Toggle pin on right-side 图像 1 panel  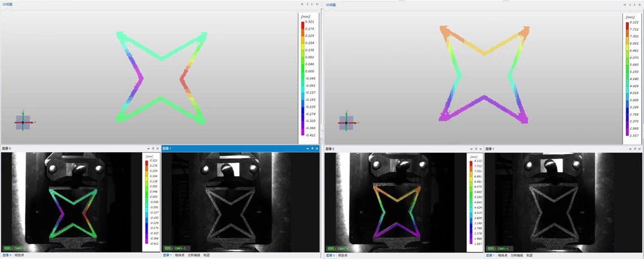635,149
